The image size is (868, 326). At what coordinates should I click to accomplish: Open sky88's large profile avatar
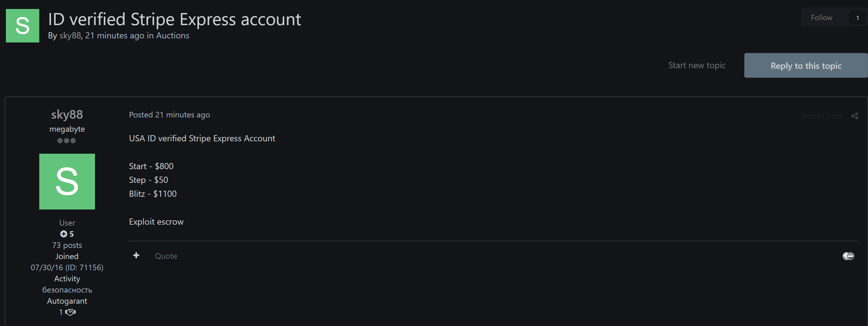[x=67, y=182]
